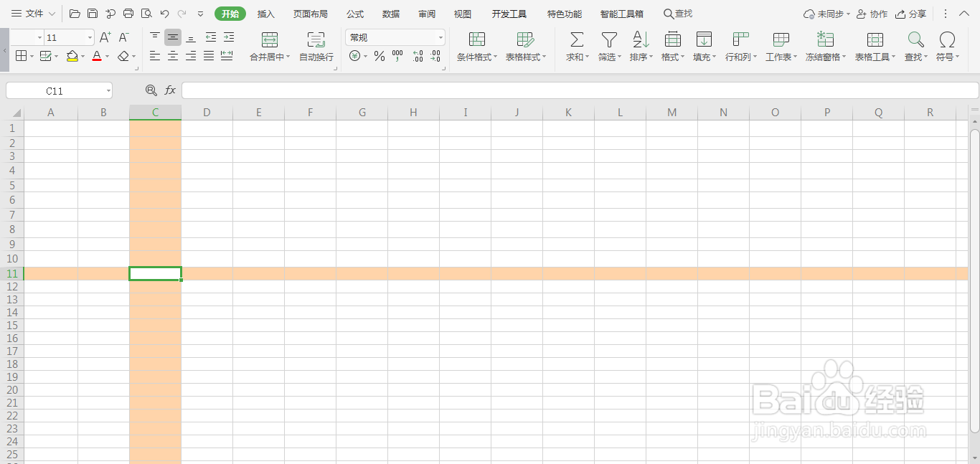This screenshot has height=464, width=980.
Task: Click 自动换行 wrap text button
Action: [316, 47]
